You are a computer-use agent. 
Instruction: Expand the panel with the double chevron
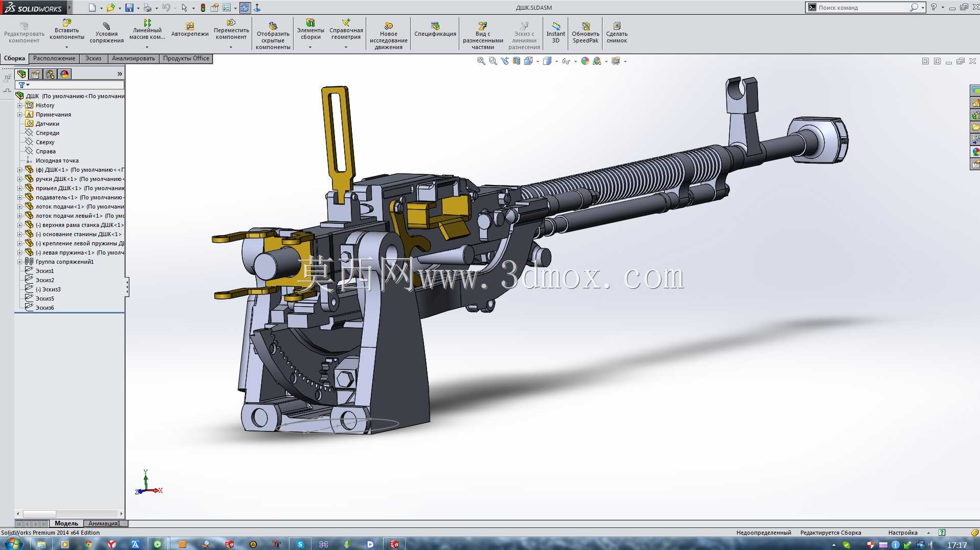120,74
